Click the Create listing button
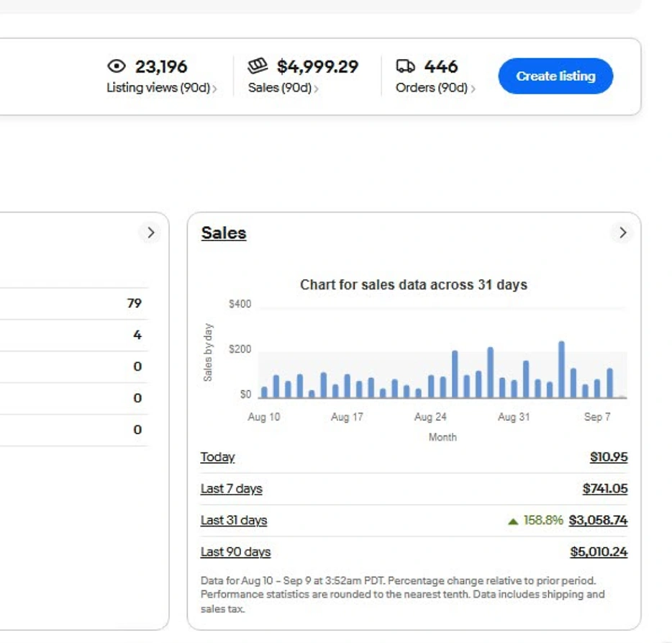The width and height of the screenshot is (672, 643). pos(555,76)
